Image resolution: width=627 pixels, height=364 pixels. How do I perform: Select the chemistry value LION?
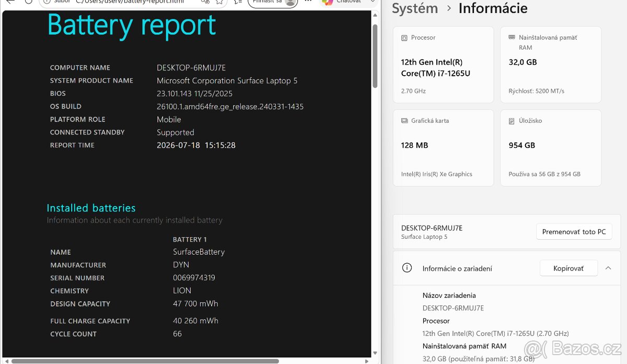pyautogui.click(x=182, y=290)
